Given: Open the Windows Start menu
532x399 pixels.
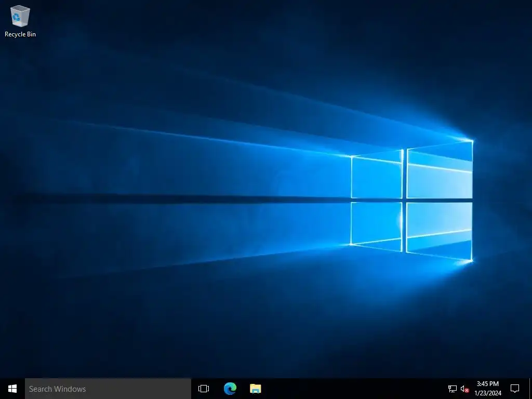Looking at the screenshot, I should click(12, 389).
